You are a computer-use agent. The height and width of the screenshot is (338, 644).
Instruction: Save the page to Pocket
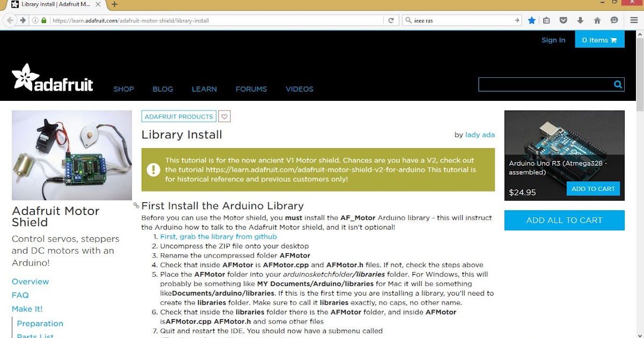563,20
